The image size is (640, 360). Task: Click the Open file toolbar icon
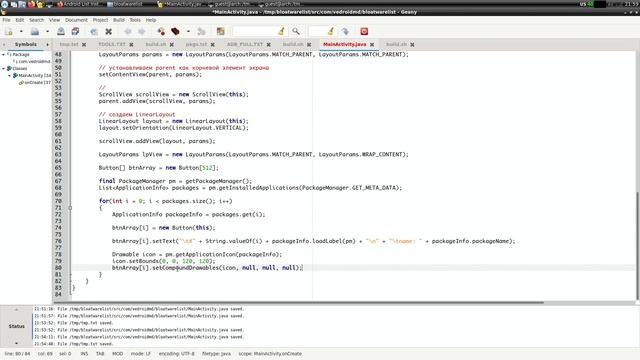[x=35, y=31]
